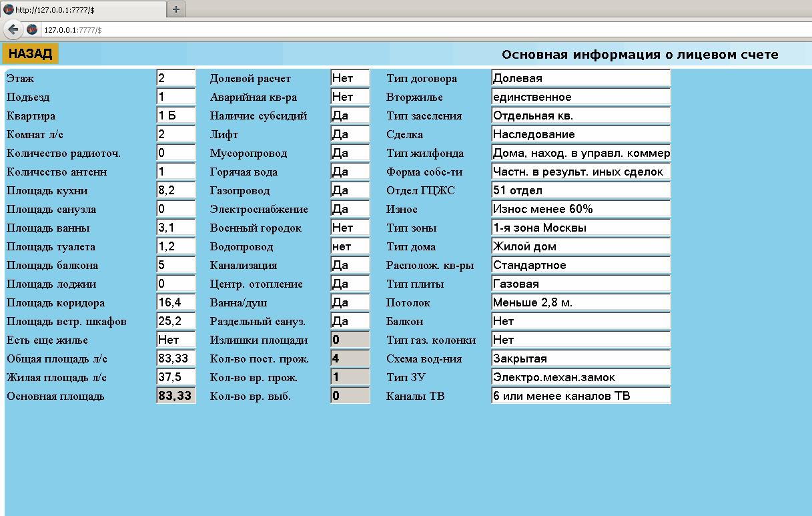Click the Тип ЗУ field

[581, 377]
